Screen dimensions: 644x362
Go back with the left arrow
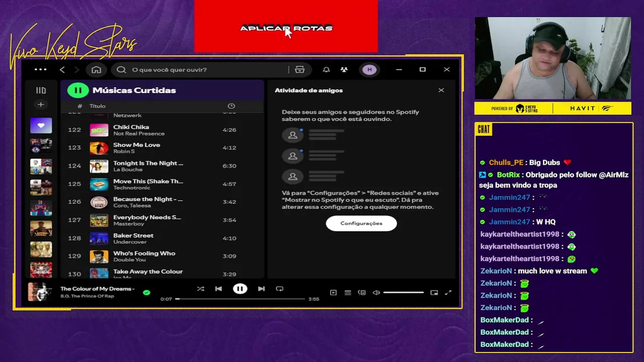[x=62, y=69]
